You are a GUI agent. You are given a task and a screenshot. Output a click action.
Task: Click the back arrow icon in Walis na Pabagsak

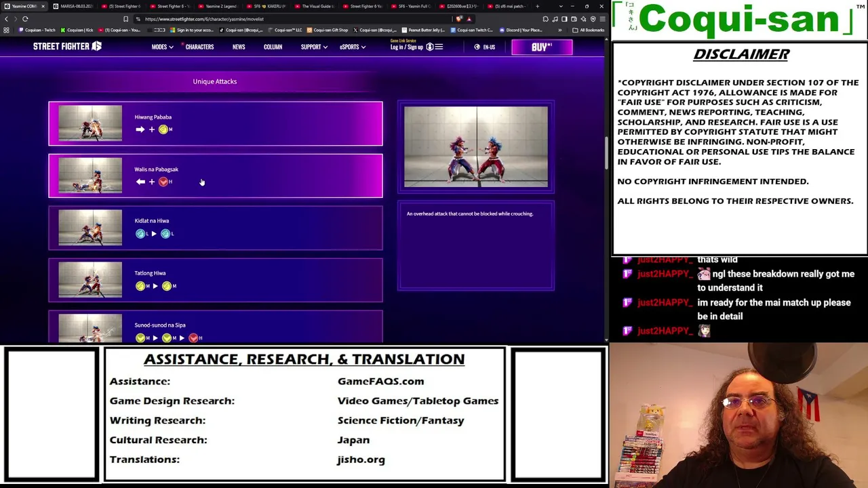140,182
